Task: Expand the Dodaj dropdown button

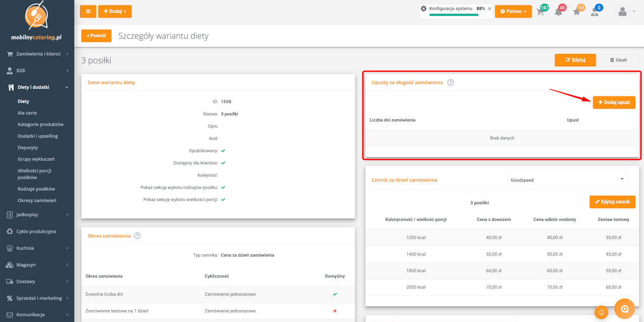Action: click(115, 11)
